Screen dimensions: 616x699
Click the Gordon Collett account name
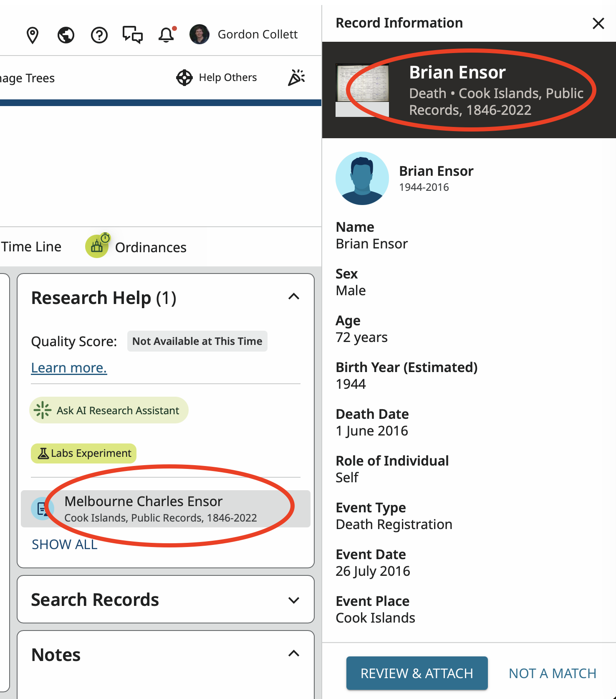click(x=258, y=34)
